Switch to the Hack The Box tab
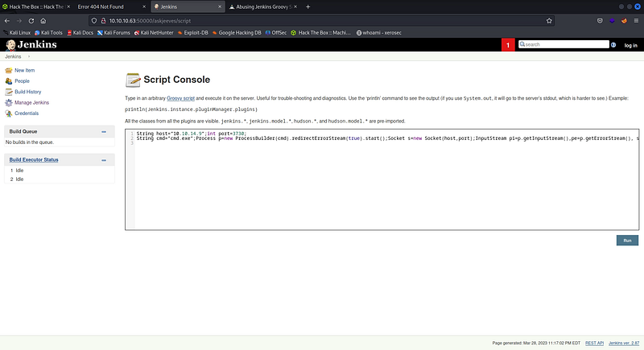This screenshot has height=350, width=644. 36,6
